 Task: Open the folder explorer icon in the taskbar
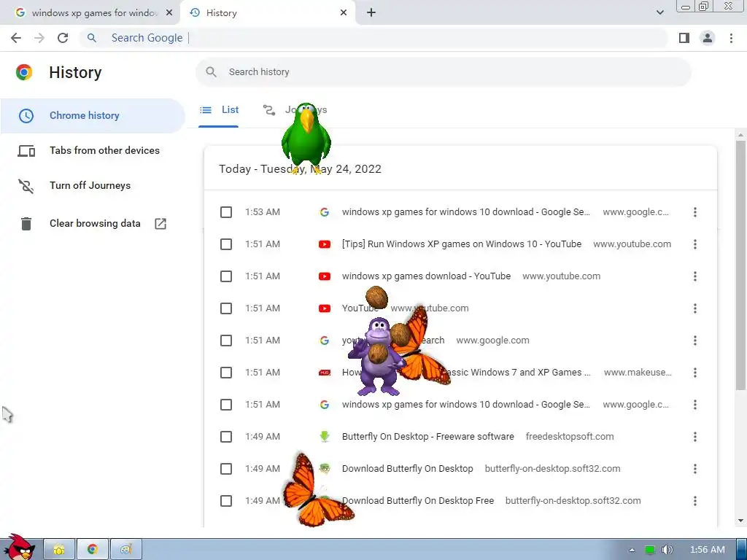pyautogui.click(x=59, y=550)
